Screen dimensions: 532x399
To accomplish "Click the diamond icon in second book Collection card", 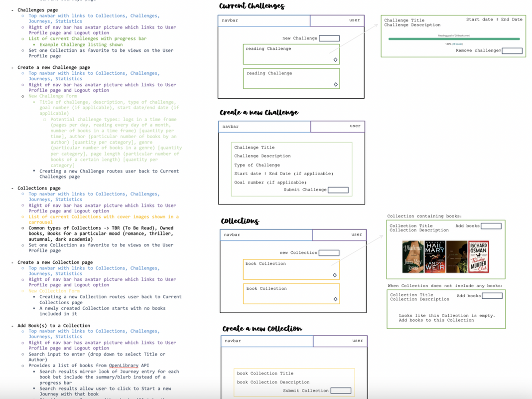I will (335, 299).
